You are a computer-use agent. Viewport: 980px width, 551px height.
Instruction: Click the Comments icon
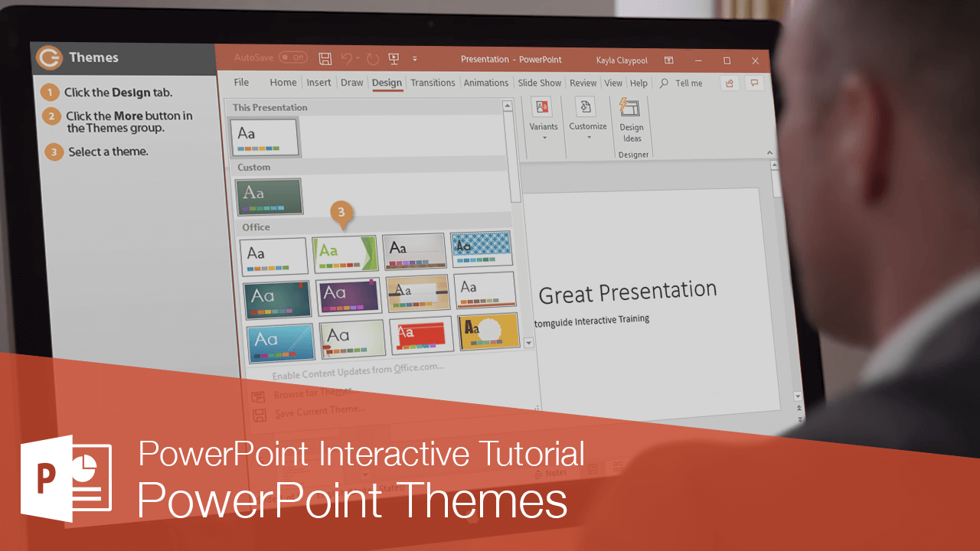pos(755,83)
